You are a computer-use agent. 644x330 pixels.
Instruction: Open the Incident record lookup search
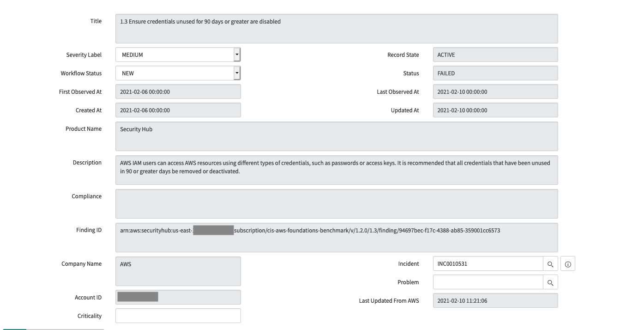(x=550, y=263)
